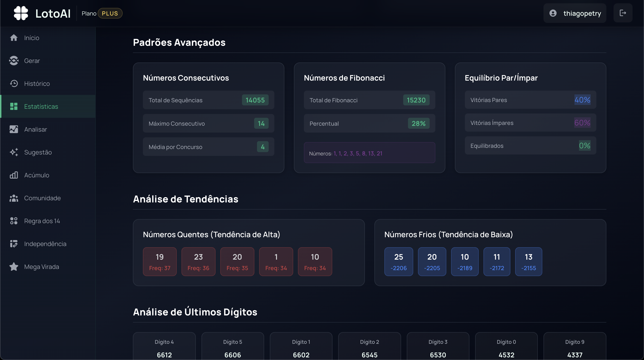This screenshot has height=360, width=644.
Task: Select hot number 19 card
Action: point(160,262)
